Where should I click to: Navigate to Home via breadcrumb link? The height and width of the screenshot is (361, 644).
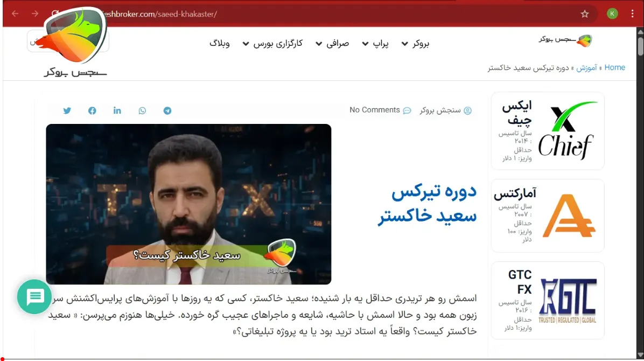coord(615,67)
